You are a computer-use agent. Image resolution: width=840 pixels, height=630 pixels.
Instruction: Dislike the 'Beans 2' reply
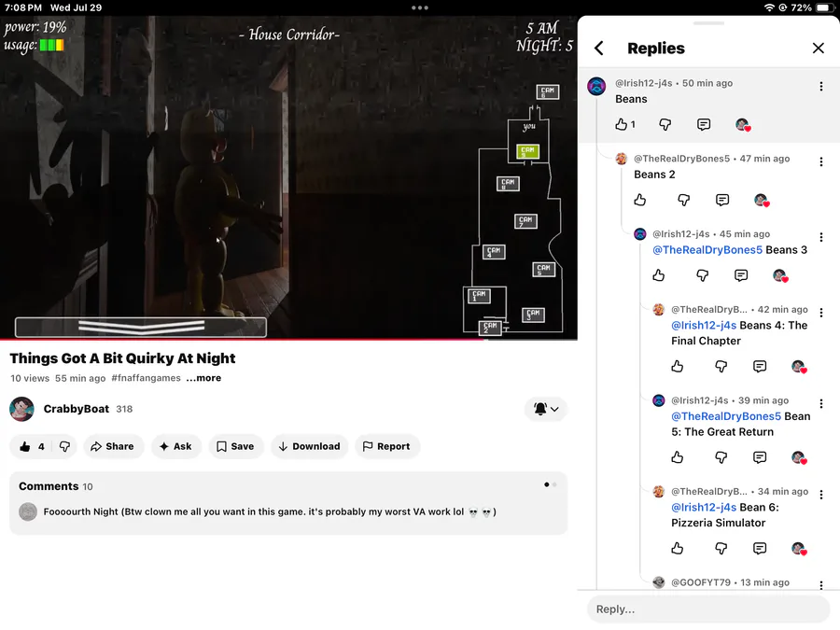pos(683,200)
